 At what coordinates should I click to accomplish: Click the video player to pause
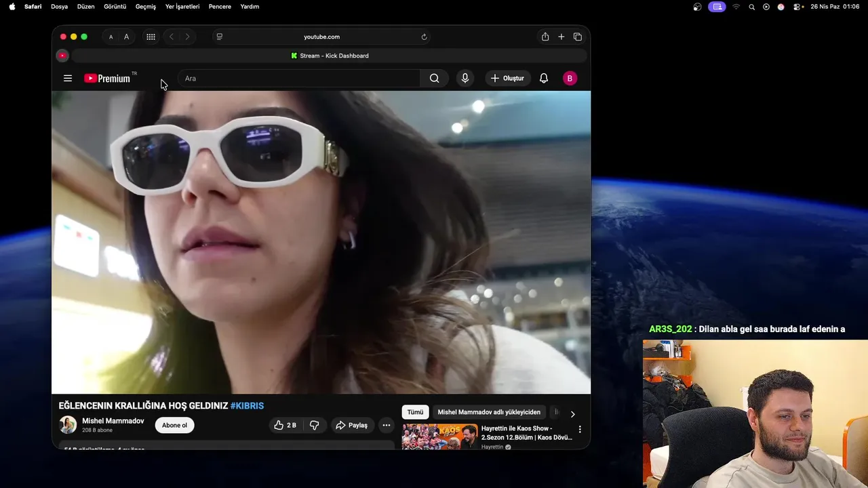tap(321, 242)
